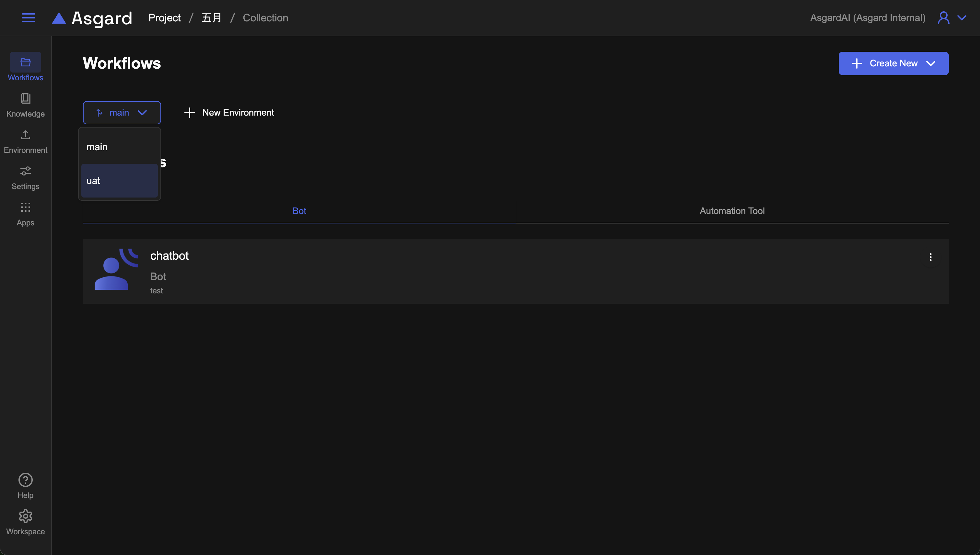Switch to Automation Tool tab

pos(732,211)
